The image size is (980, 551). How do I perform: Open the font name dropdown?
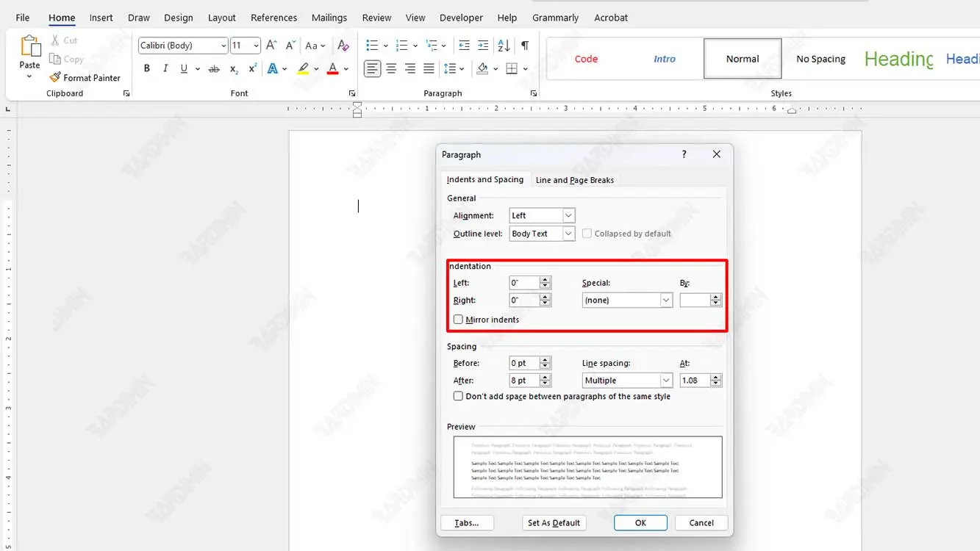(223, 46)
